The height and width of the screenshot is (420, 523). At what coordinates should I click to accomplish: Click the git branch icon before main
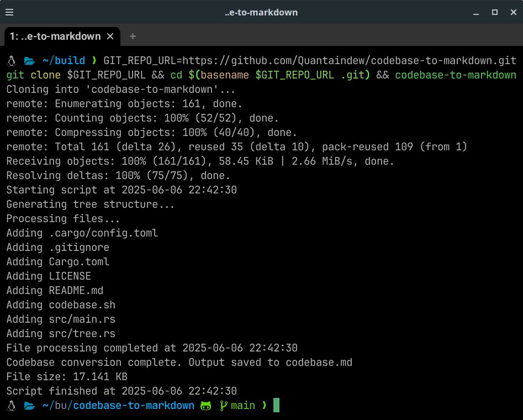pos(224,406)
